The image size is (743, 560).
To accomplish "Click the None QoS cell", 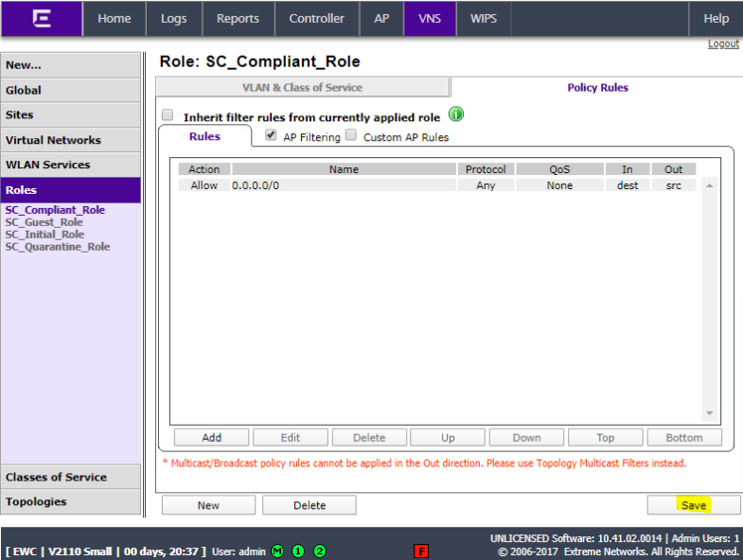I will [x=559, y=185].
